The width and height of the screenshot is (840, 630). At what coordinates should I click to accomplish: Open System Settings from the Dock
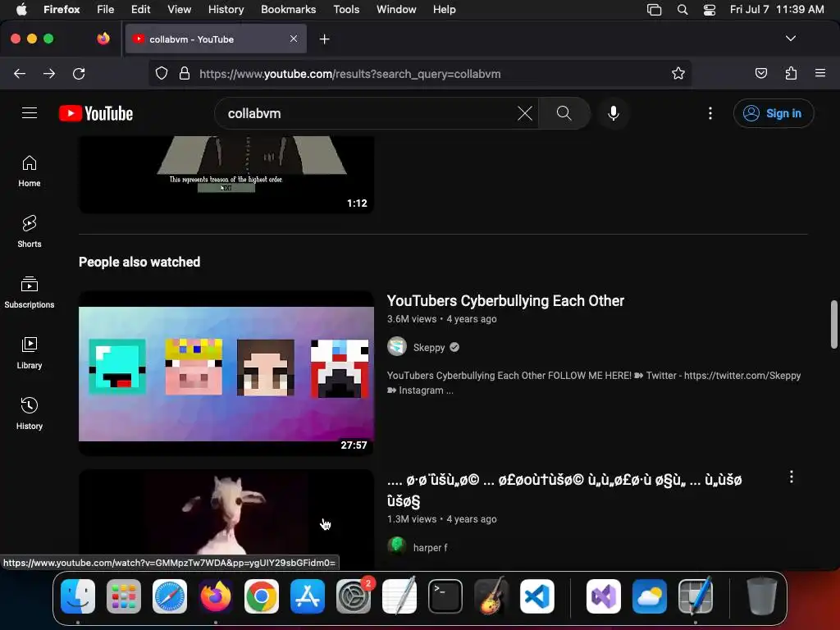[x=354, y=596]
